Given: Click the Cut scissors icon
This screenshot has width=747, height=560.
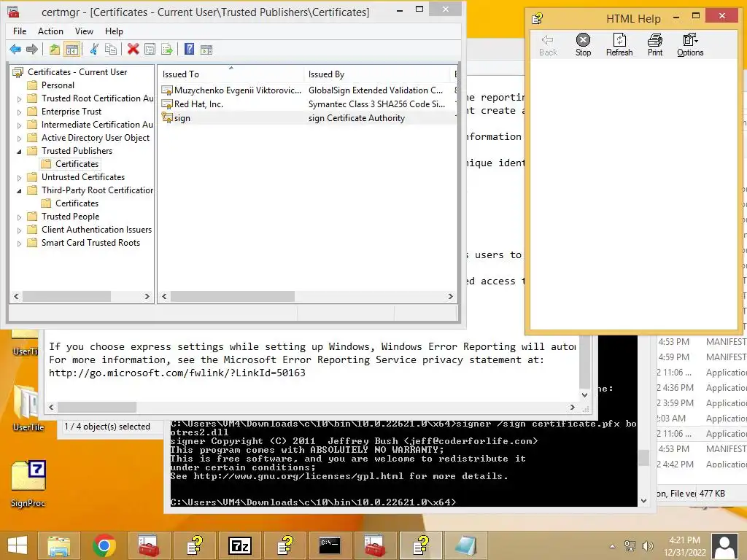Looking at the screenshot, I should 94,49.
